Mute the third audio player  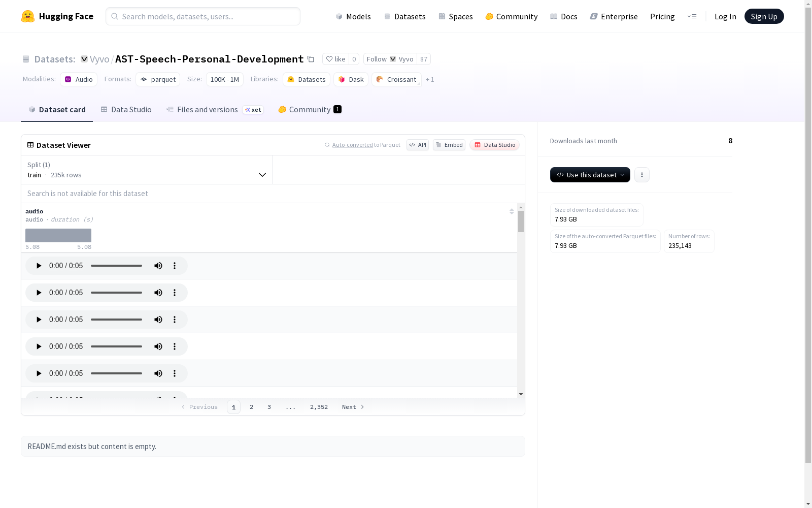158,320
